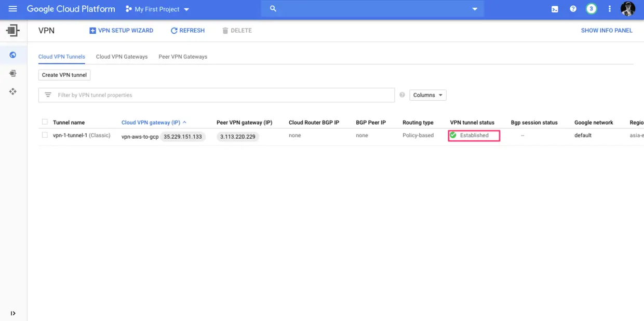Click the user account avatar

point(627,9)
